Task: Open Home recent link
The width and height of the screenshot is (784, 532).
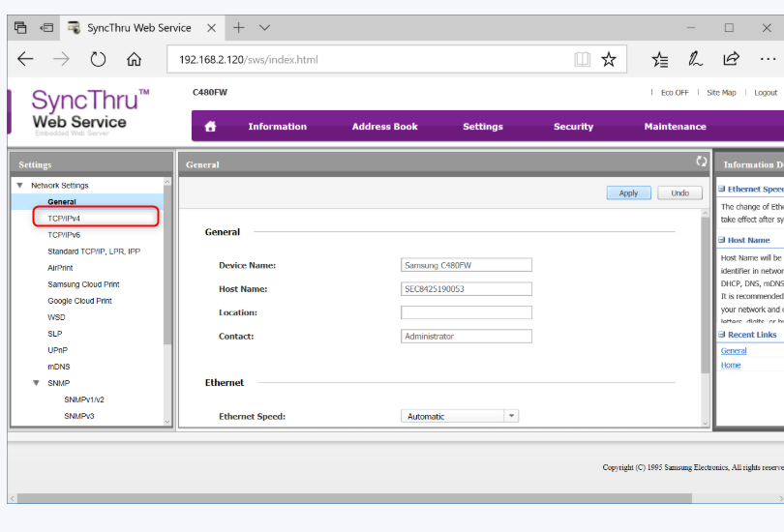Action: [x=731, y=366]
